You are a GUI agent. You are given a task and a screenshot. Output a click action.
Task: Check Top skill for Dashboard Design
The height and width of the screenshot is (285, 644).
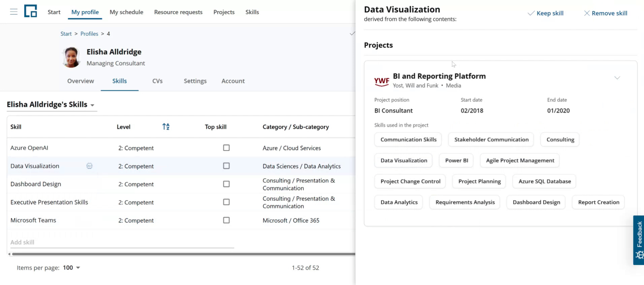[x=226, y=184]
